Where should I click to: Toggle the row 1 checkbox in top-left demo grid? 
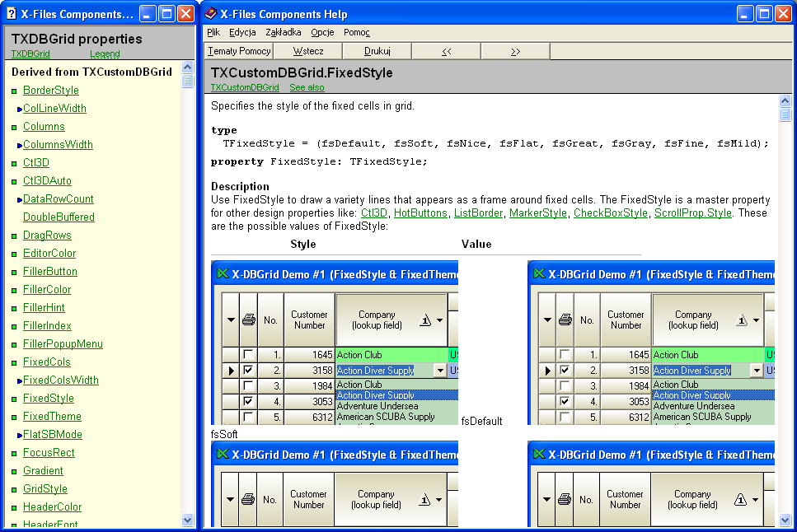pyautogui.click(x=248, y=355)
